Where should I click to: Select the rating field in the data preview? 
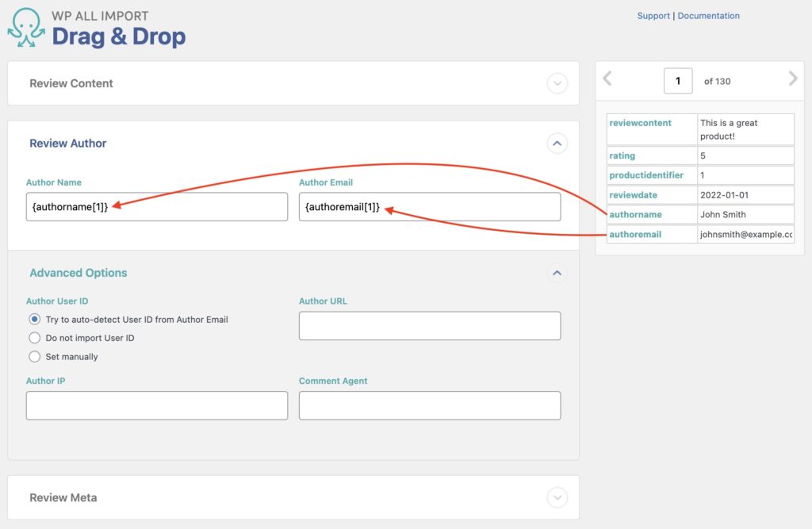click(x=622, y=155)
